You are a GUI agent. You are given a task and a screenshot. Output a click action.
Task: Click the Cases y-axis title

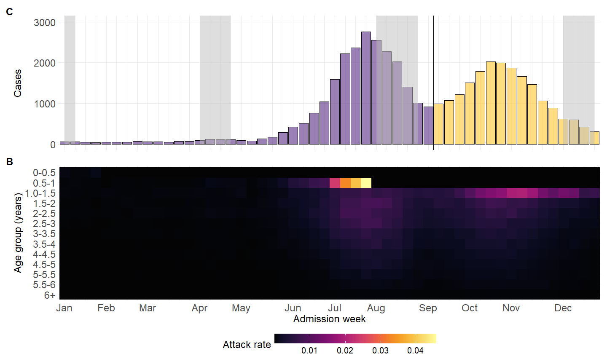tap(17, 83)
